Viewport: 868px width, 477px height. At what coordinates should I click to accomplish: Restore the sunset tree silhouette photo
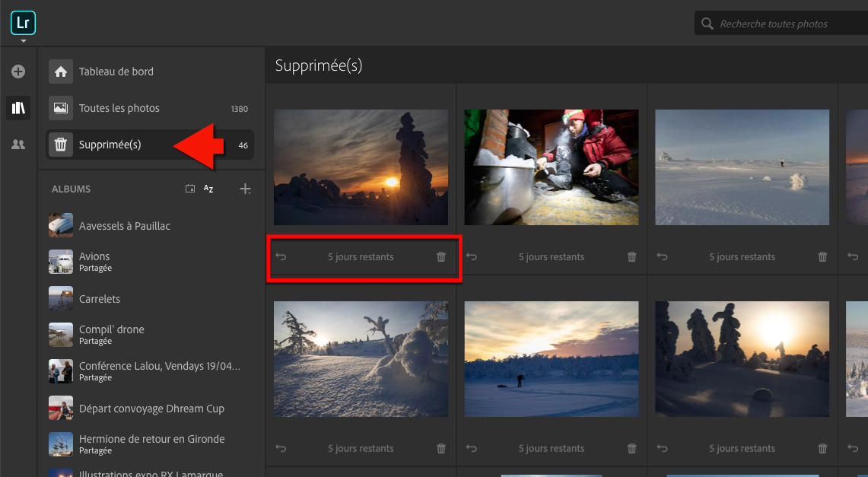(x=281, y=257)
